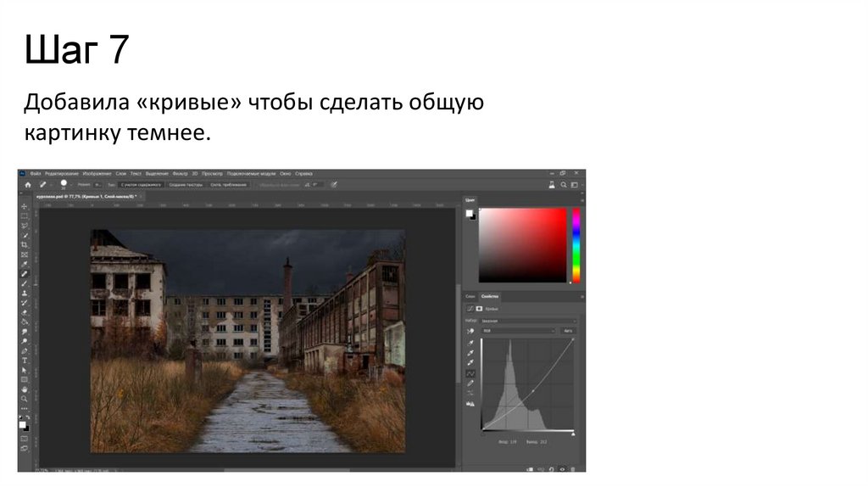Click the Авто button in Curves
Viewport: 868px width, 487px height.
[569, 331]
